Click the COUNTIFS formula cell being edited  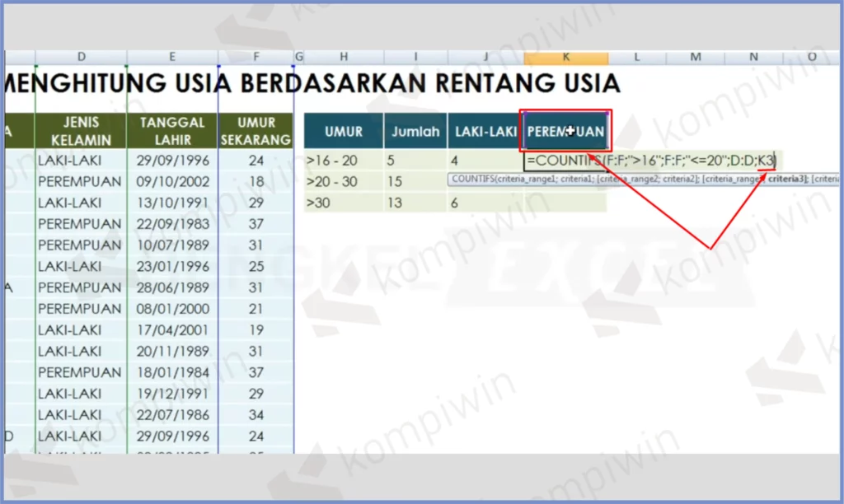(x=651, y=161)
